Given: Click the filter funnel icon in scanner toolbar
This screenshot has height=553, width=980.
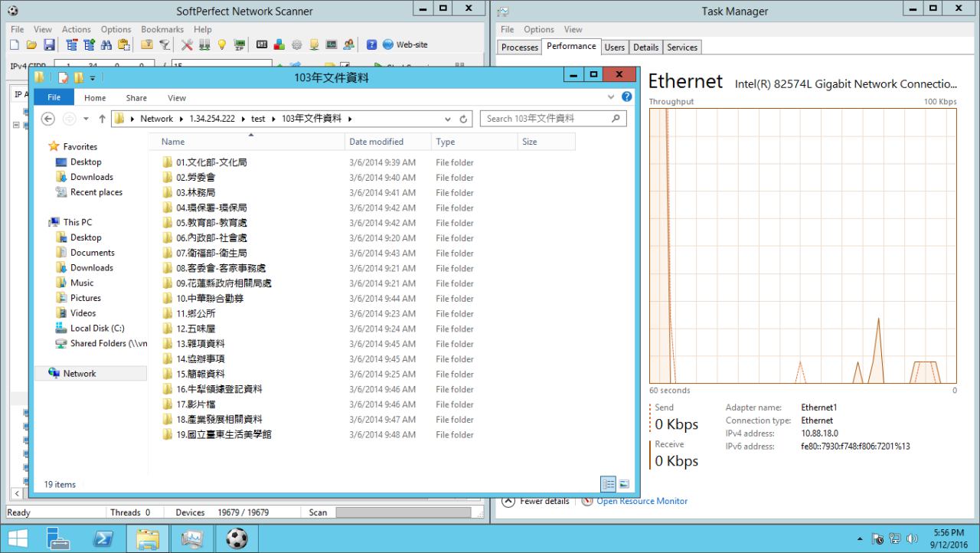Looking at the screenshot, I should pos(165,45).
